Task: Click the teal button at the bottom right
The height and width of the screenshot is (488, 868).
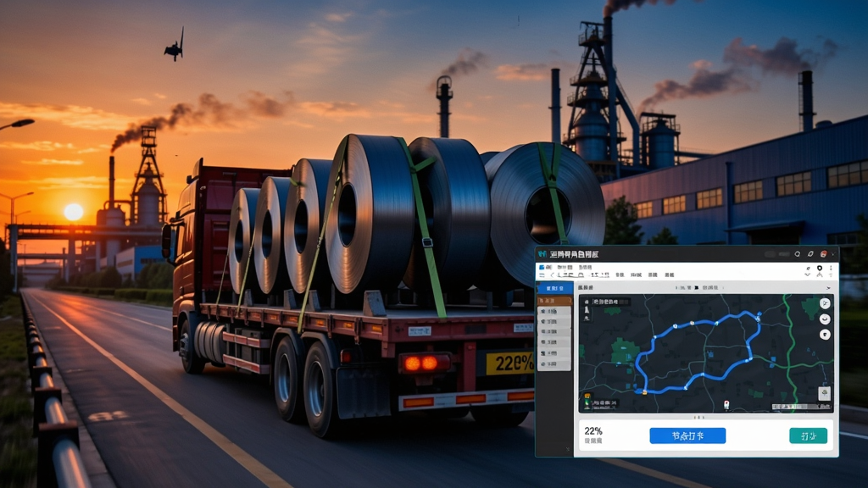Action: point(808,436)
